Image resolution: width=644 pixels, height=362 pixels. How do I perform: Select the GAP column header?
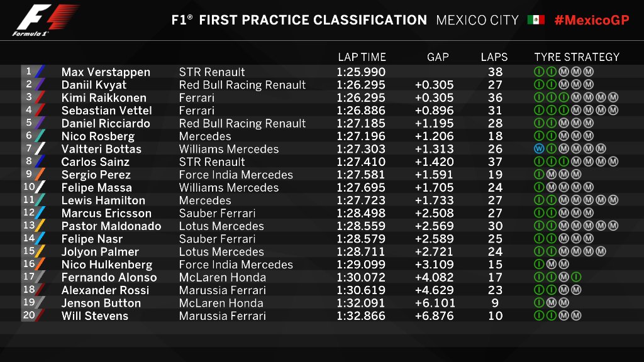pyautogui.click(x=438, y=57)
